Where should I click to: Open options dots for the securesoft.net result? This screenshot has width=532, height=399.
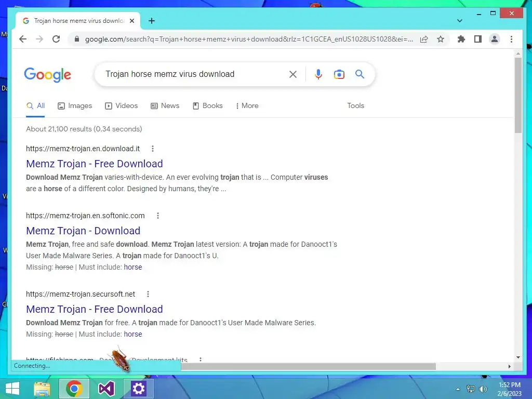tap(148, 294)
